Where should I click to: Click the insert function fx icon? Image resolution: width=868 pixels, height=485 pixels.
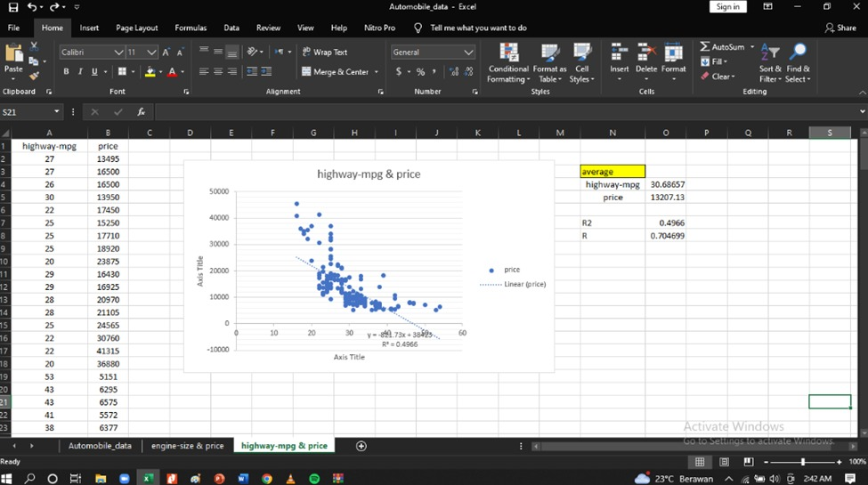tap(142, 112)
